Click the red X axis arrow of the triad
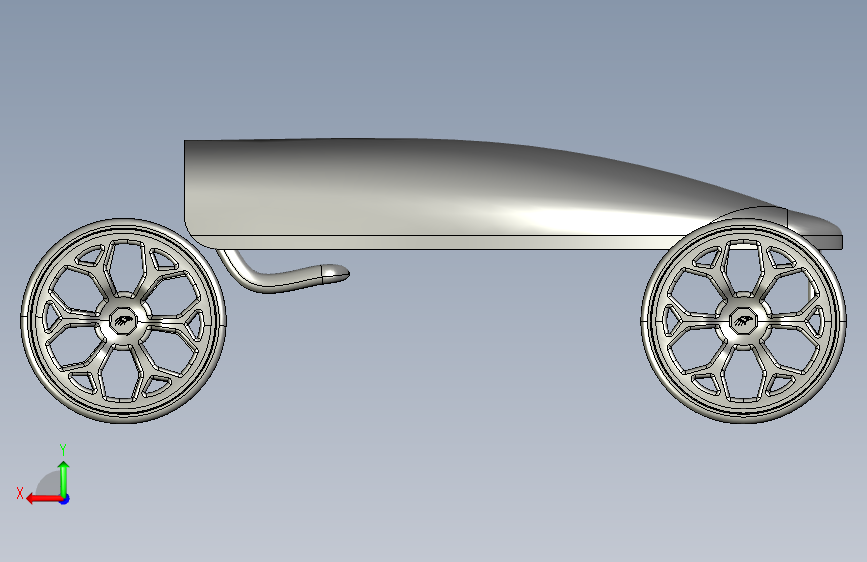Screen dimensions: 867x562 click(x=43, y=499)
